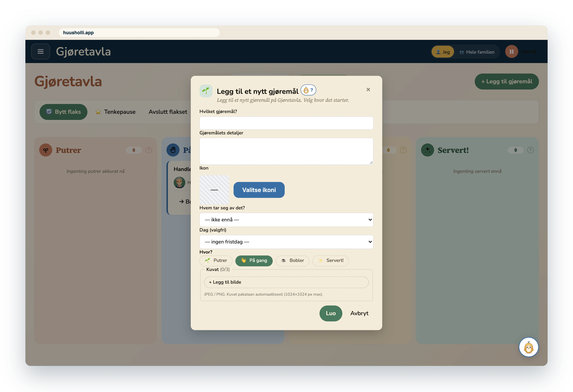Click the mascot help badge beside dialog title
Screen dimensions: 573x392
[308, 90]
